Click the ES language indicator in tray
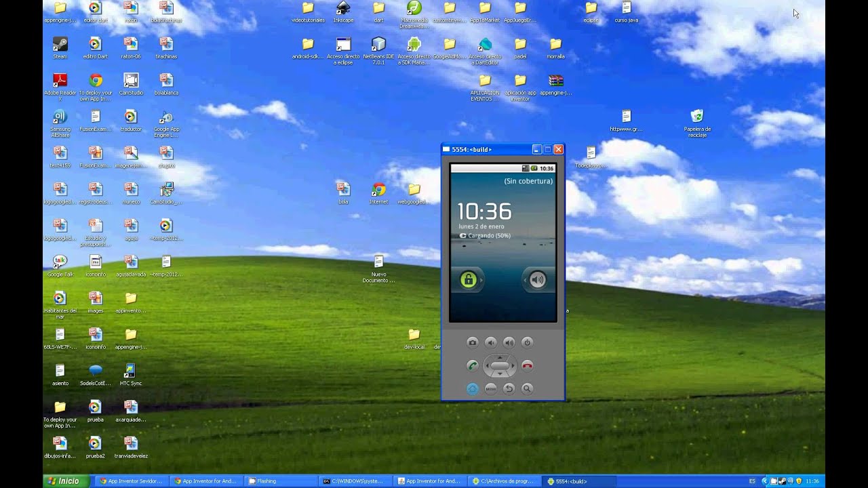 [752, 481]
